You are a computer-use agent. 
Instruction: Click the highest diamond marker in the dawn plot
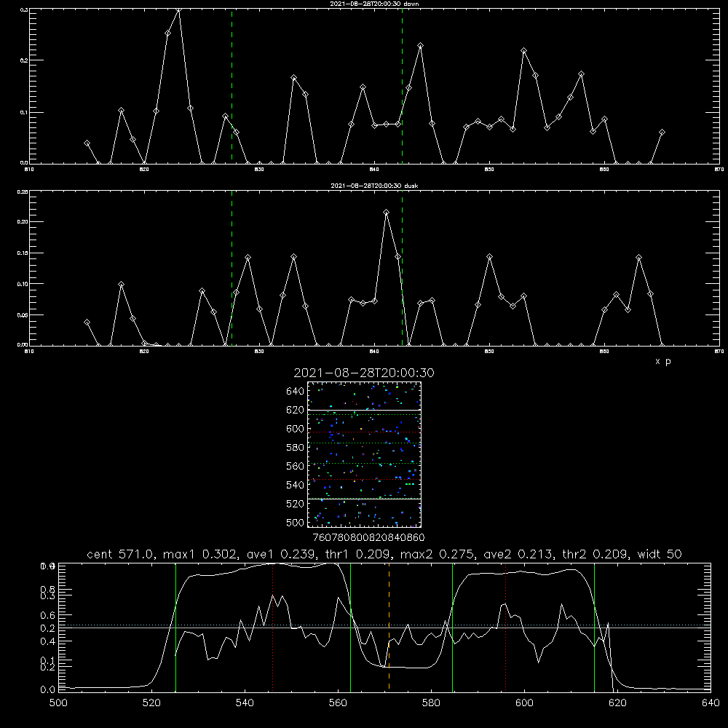click(179, 9)
